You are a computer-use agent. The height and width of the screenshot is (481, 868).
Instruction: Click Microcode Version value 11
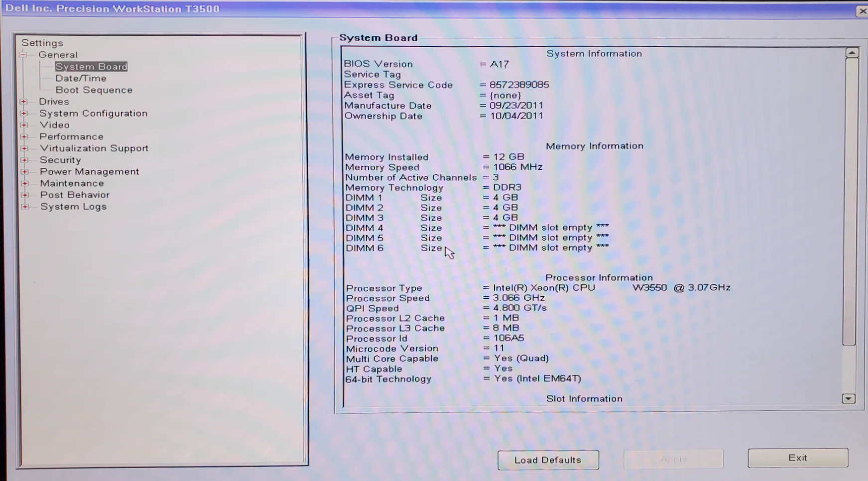click(498, 348)
